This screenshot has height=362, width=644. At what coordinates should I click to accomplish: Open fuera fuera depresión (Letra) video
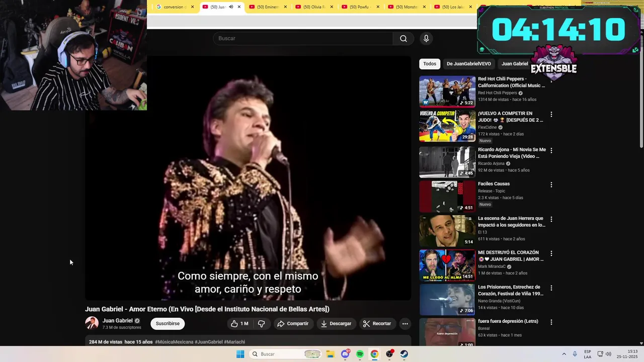447,332
